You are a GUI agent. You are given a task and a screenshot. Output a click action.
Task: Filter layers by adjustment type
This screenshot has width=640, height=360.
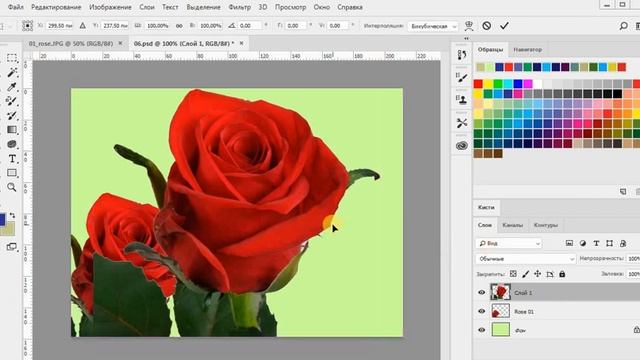click(582, 243)
